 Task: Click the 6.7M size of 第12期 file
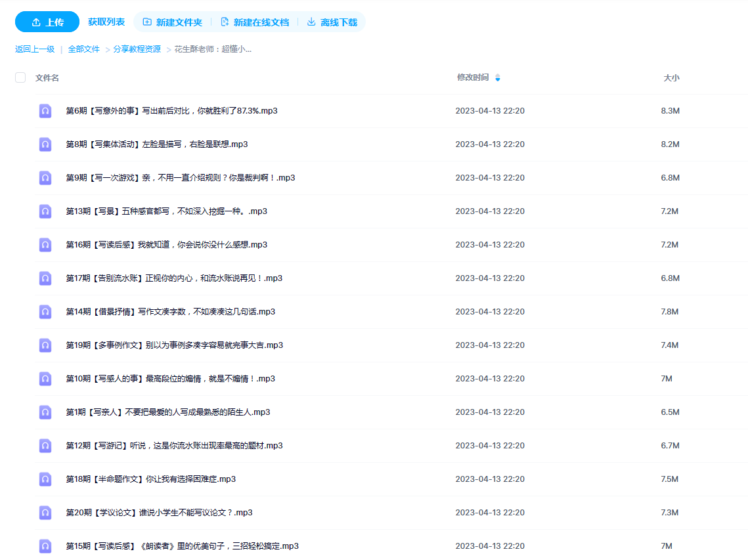[671, 446]
